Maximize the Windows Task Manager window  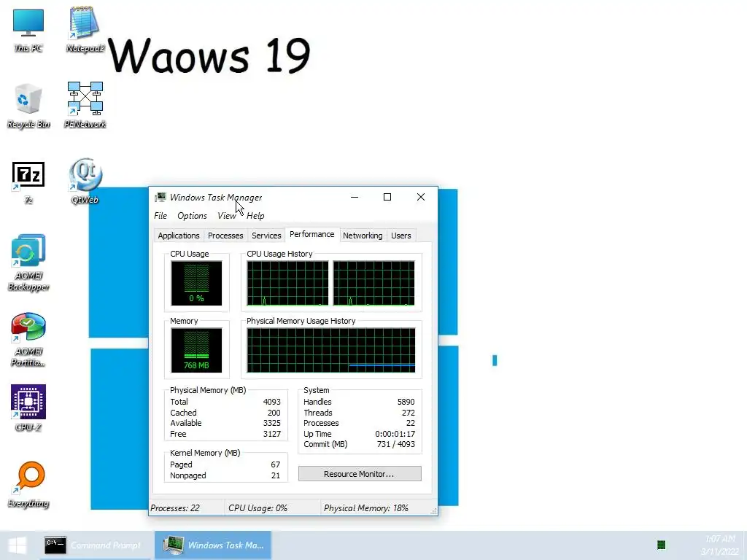(x=387, y=197)
